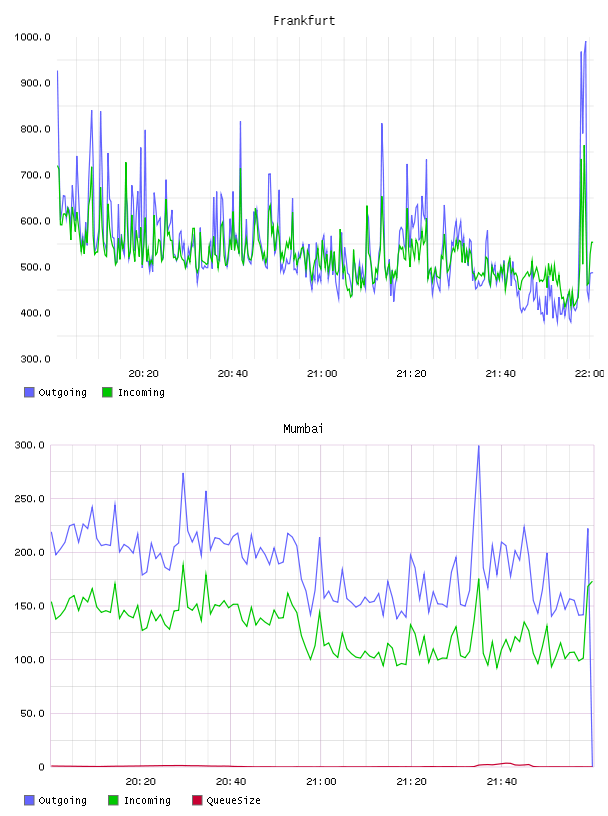Screen dimensions: 608x816
Task: Click the 21:40 time label in Frankfurt chart
Action: click(x=500, y=374)
